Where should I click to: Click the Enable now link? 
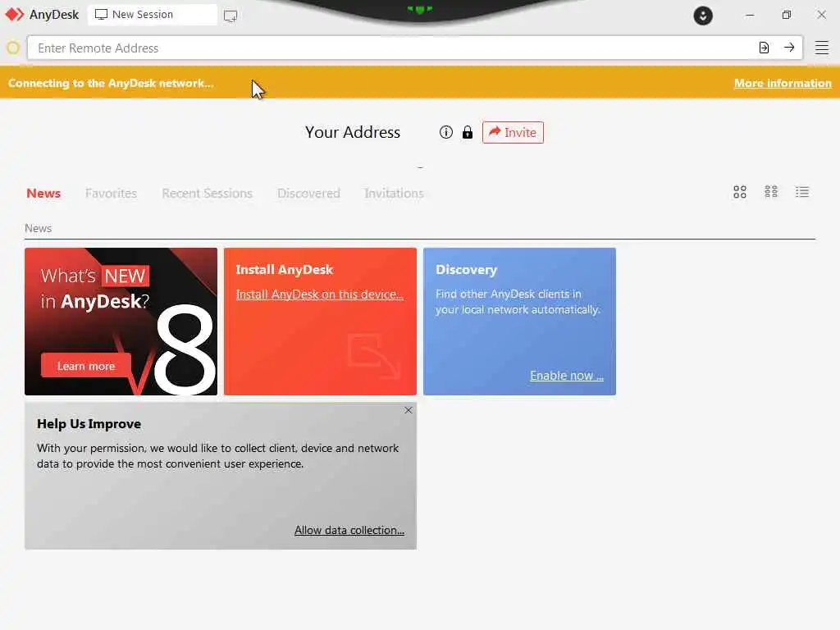pyautogui.click(x=567, y=376)
